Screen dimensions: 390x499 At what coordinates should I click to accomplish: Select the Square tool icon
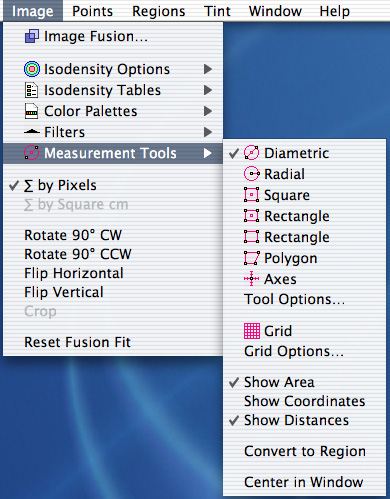coord(251,195)
